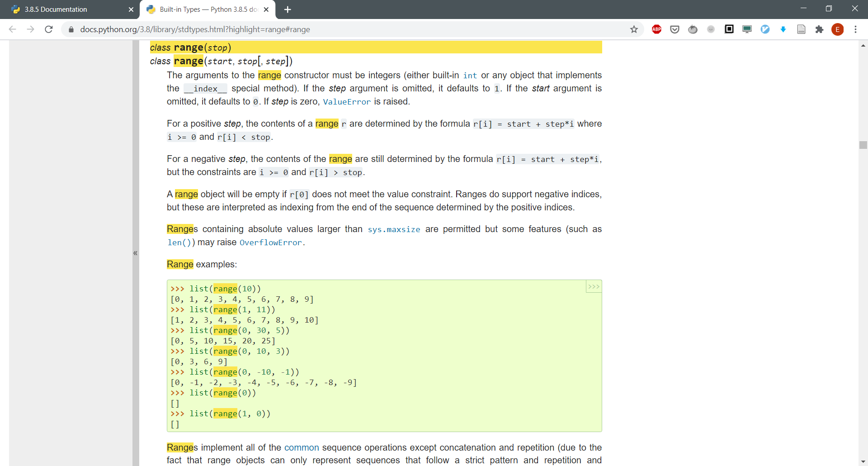Close the Built-in Types tab
Viewport: 868px width, 466px height.
(x=266, y=10)
